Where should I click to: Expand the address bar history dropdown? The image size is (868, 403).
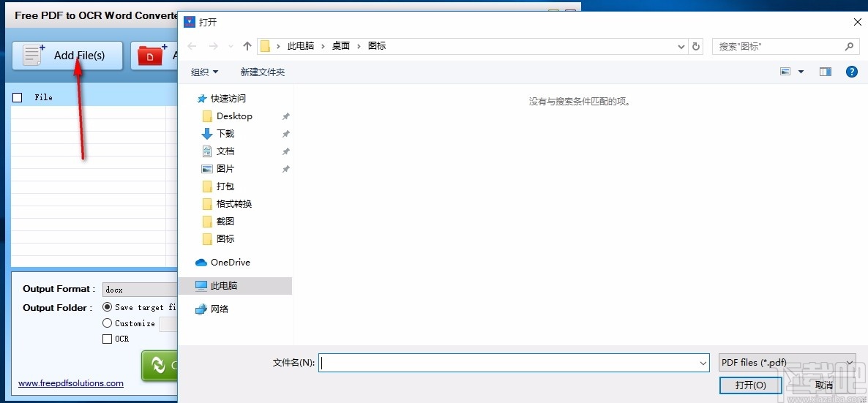tap(681, 47)
